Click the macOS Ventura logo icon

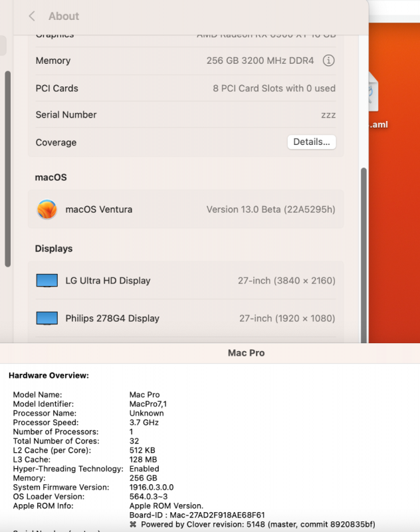pos(47,209)
